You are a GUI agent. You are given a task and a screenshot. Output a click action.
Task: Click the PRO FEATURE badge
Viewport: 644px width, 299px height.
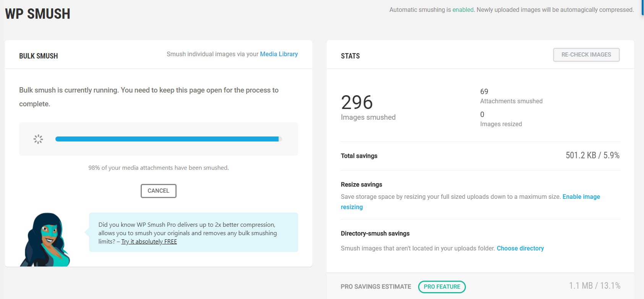[442, 287]
